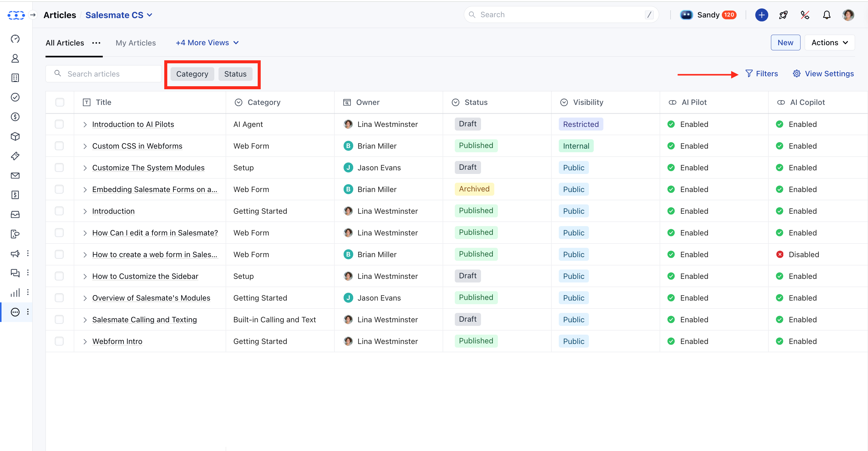Viewport: 868px width, 451px height.
Task: Open the Filters panel
Action: (761, 74)
